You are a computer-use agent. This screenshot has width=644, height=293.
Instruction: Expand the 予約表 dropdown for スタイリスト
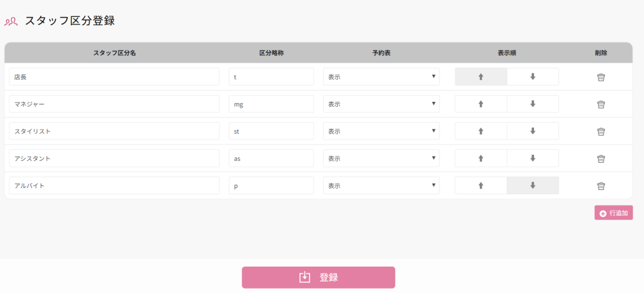tap(381, 131)
